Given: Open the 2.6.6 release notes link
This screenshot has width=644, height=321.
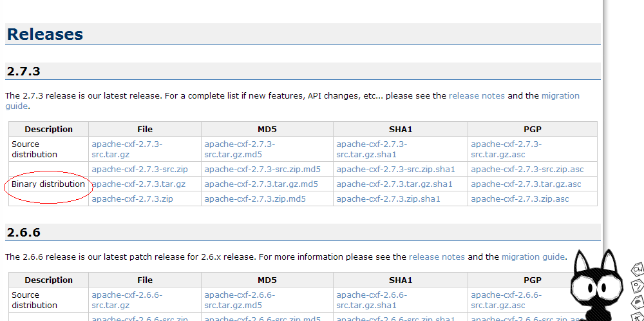Looking at the screenshot, I should click(x=437, y=257).
